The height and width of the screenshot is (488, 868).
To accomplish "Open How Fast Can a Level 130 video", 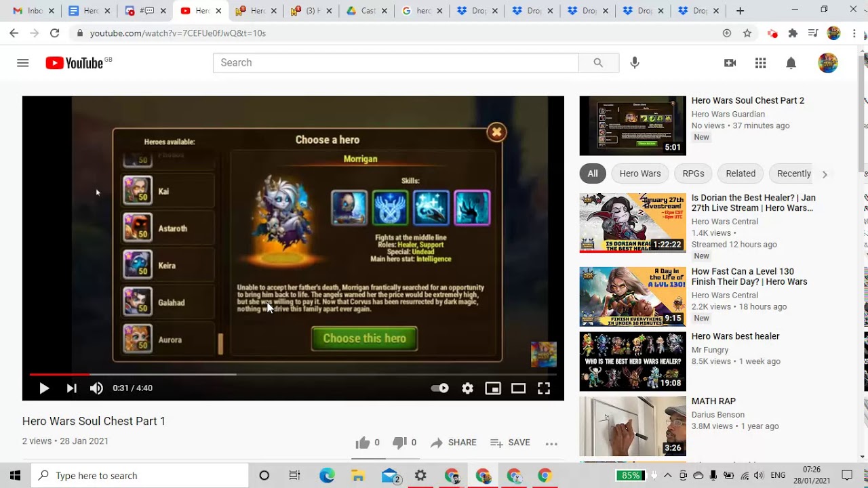I will point(749,277).
